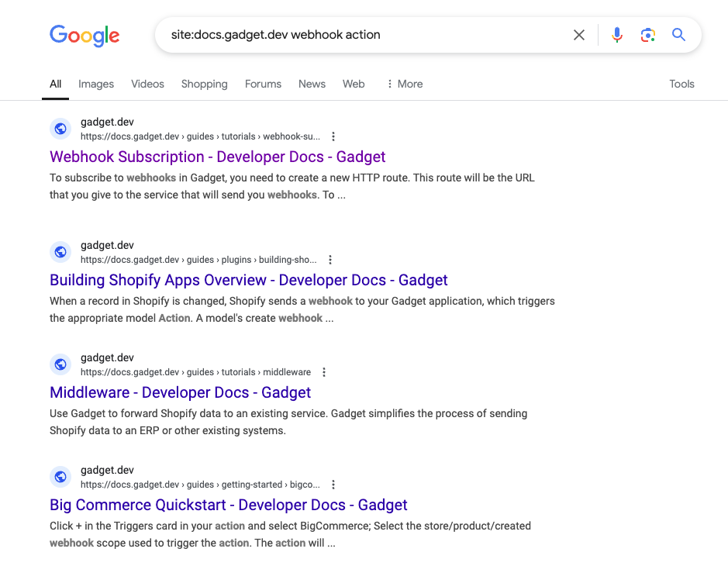Switch to the Videos tab

point(147,84)
